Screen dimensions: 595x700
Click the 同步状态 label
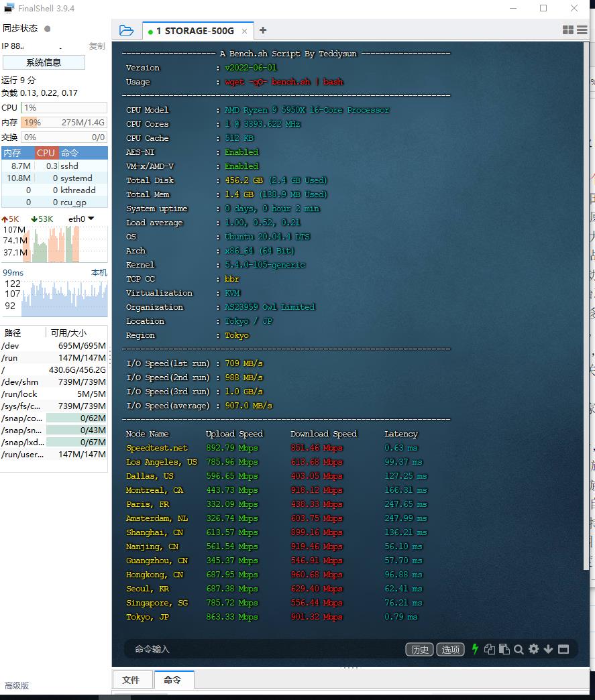point(20,29)
